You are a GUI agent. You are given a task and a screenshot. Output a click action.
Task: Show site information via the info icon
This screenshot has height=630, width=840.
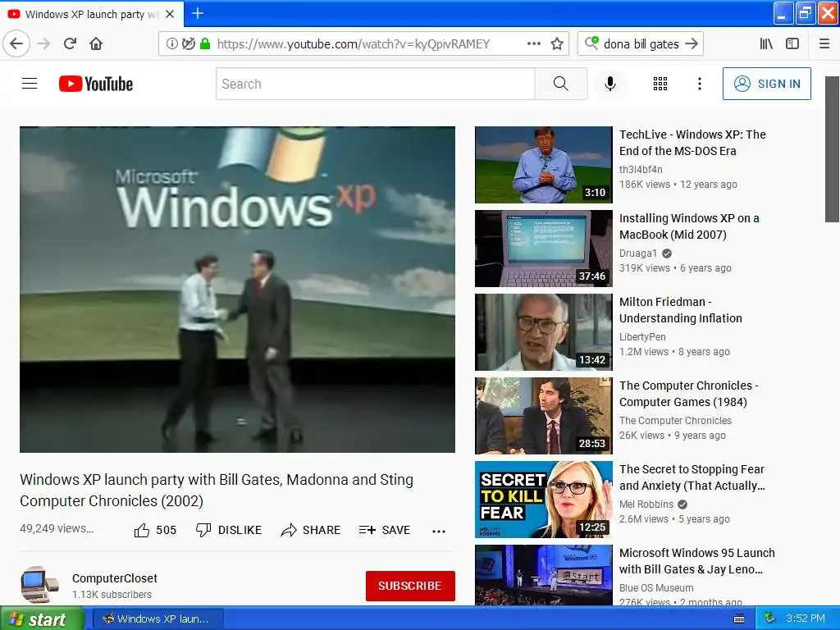[x=171, y=43]
